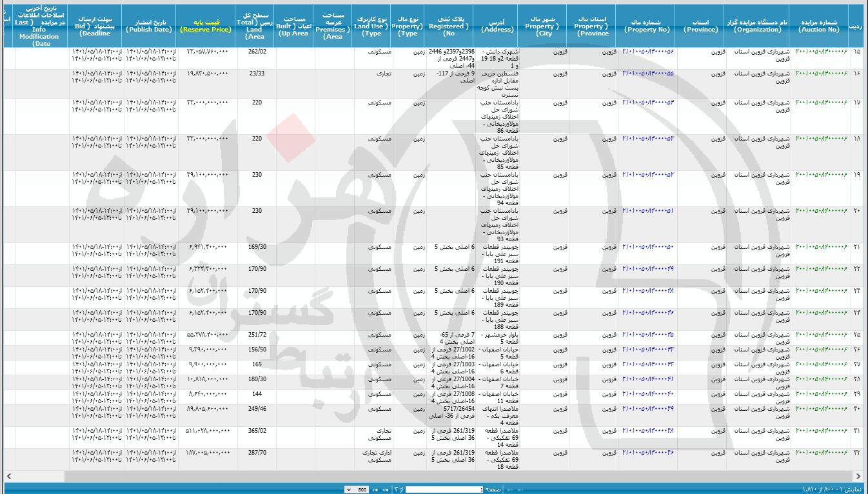Sort by Premises Area column header

(333, 26)
